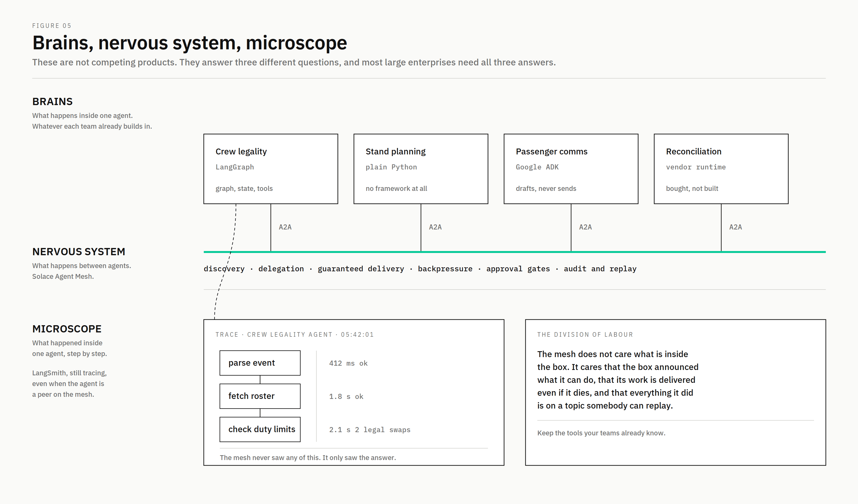This screenshot has height=504, width=858.
Task: Click 'What happened inside one agent, step by step.'
Action: [x=69, y=348]
